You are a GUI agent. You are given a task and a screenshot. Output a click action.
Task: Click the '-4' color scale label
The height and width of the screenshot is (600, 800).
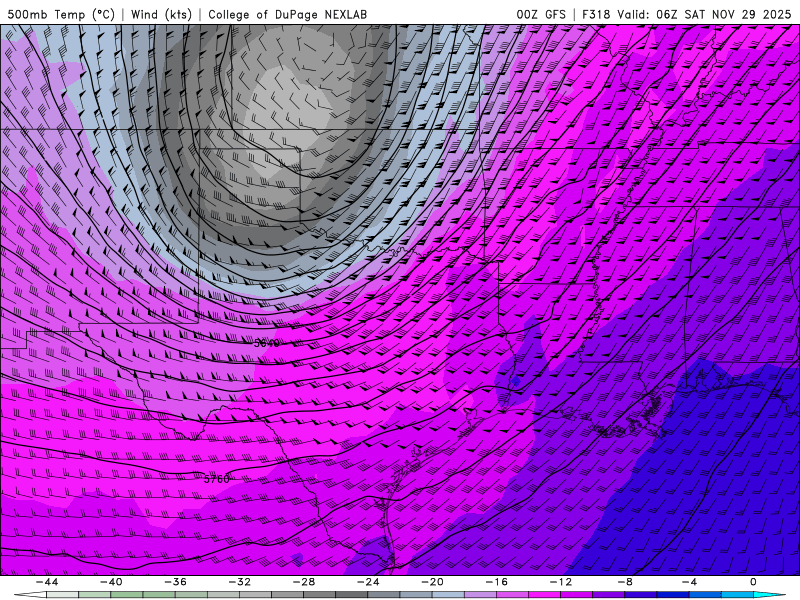[690, 582]
